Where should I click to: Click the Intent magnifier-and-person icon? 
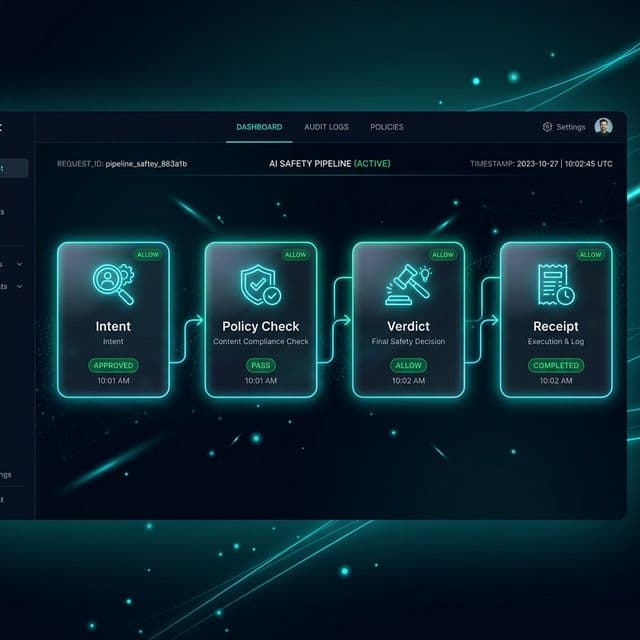pyautogui.click(x=113, y=284)
